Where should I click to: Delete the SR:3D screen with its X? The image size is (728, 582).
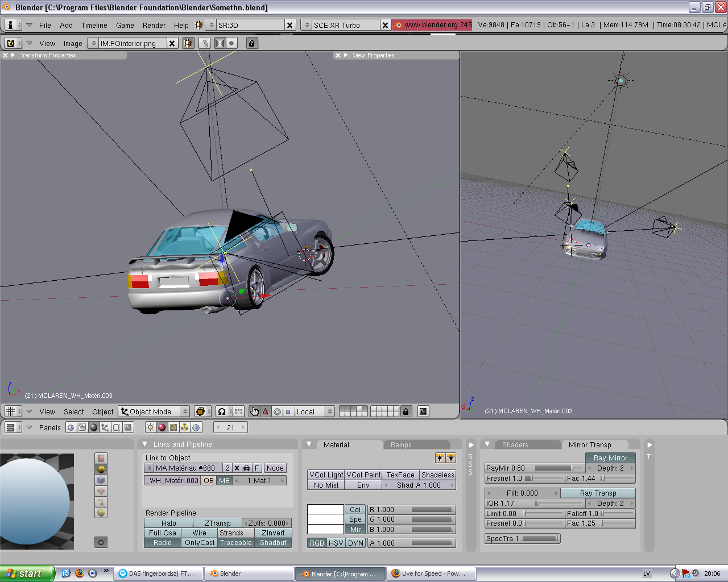(289, 25)
